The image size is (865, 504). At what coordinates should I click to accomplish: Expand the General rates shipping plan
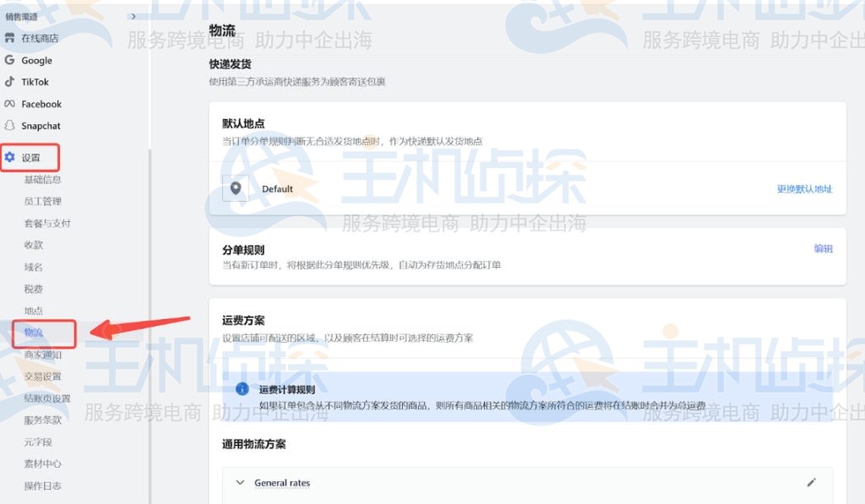[x=241, y=482]
